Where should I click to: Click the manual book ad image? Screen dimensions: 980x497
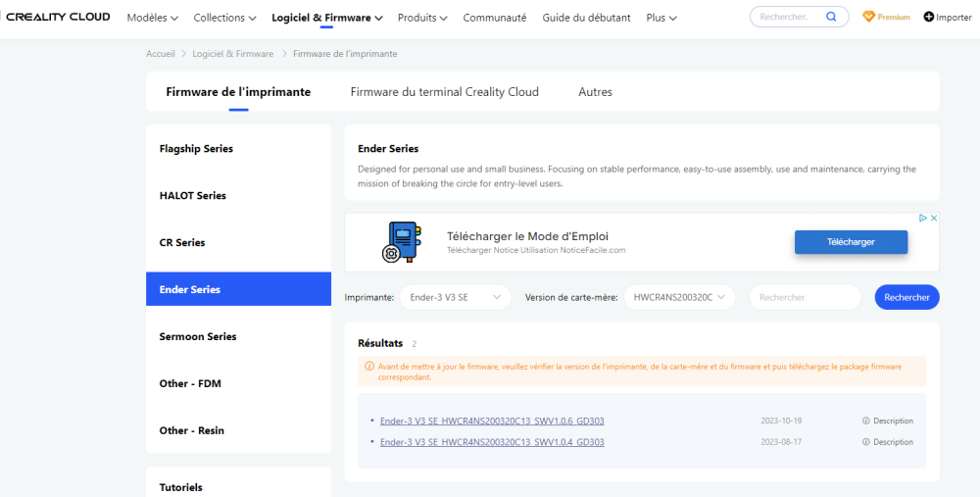401,241
